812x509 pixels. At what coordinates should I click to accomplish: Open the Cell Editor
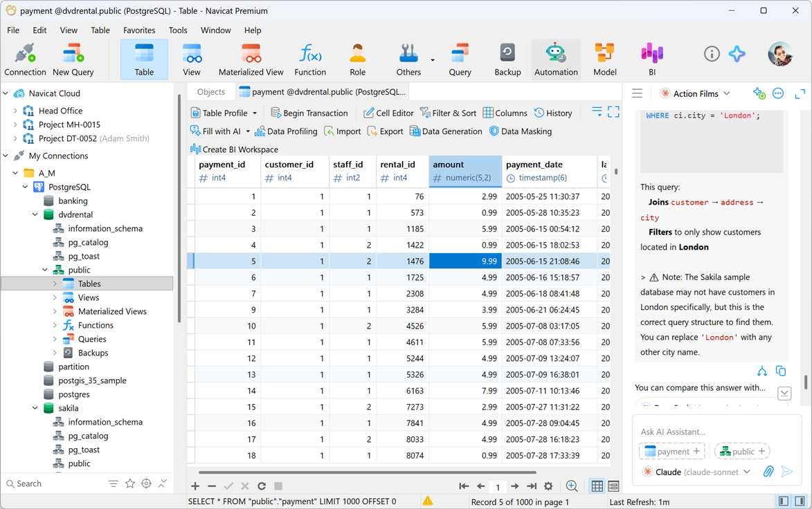pos(388,113)
